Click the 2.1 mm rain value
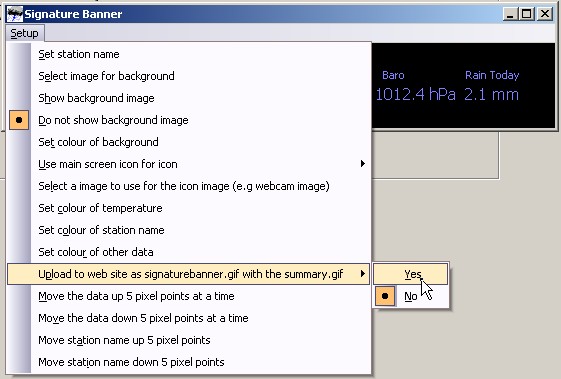561x379 pixels. [491, 94]
